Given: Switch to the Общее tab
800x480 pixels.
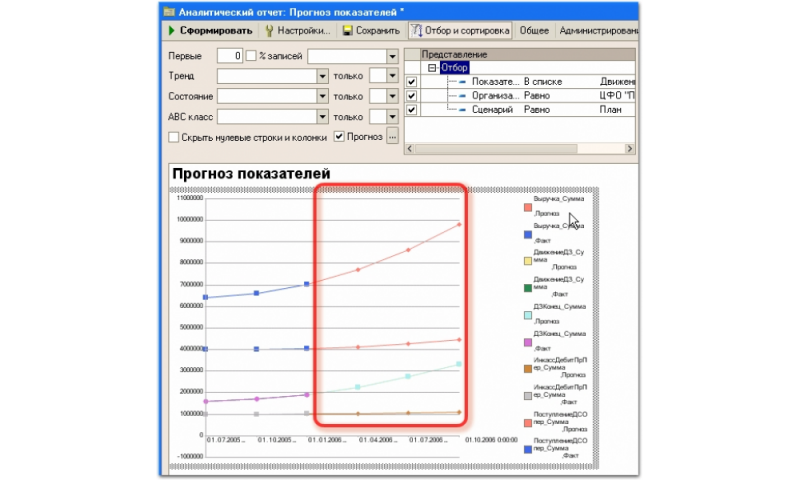Looking at the screenshot, I should (x=534, y=31).
